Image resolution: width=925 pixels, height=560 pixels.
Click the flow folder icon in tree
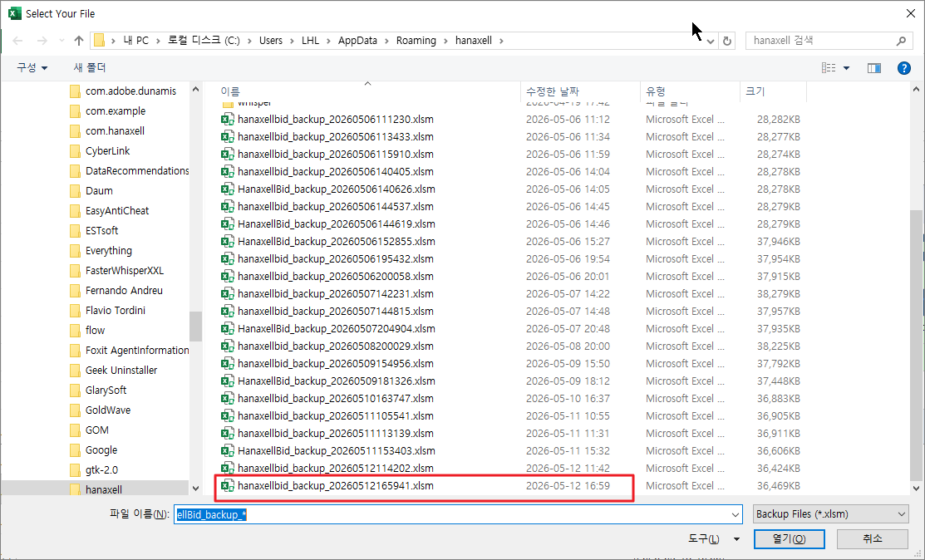75,330
